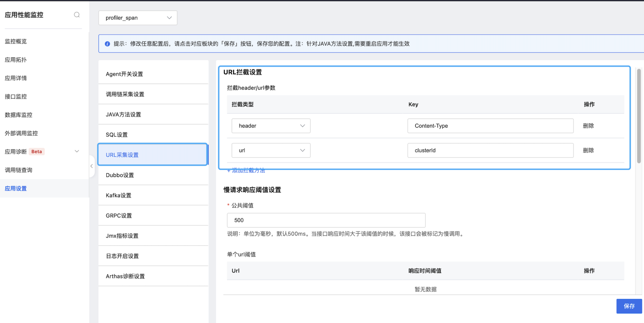Open the profiler_span application dropdown

(138, 18)
